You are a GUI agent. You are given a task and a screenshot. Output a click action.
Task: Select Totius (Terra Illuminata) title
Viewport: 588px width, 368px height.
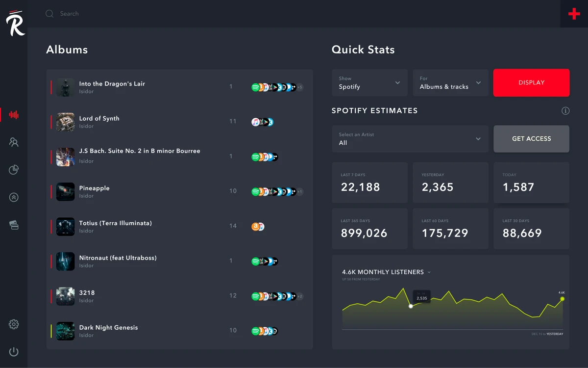(x=116, y=223)
